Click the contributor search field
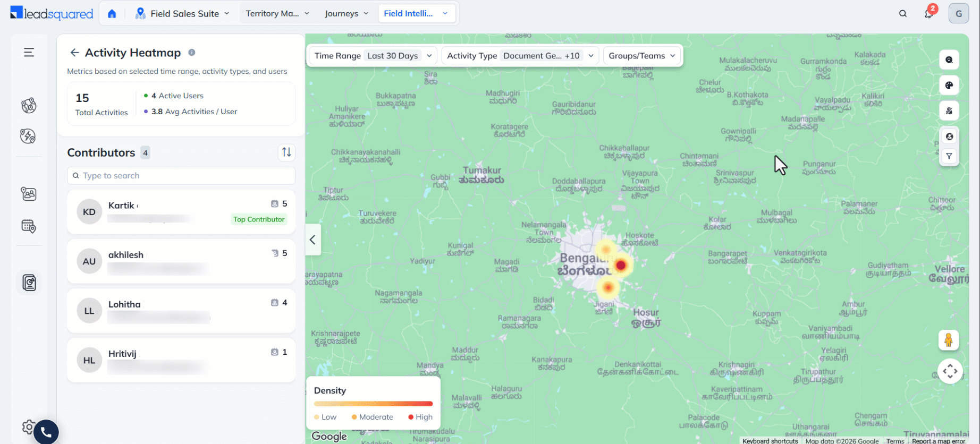The width and height of the screenshot is (980, 444). pyautogui.click(x=181, y=176)
